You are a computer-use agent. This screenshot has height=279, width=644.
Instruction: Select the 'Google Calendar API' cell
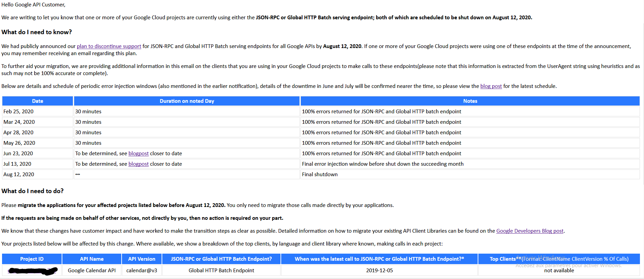(92, 271)
